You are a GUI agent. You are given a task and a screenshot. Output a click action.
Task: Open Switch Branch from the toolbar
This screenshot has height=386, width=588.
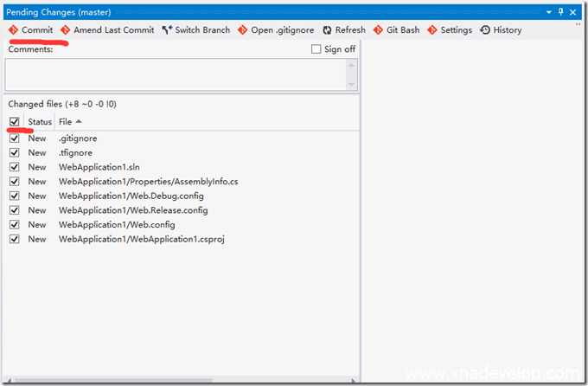point(167,30)
